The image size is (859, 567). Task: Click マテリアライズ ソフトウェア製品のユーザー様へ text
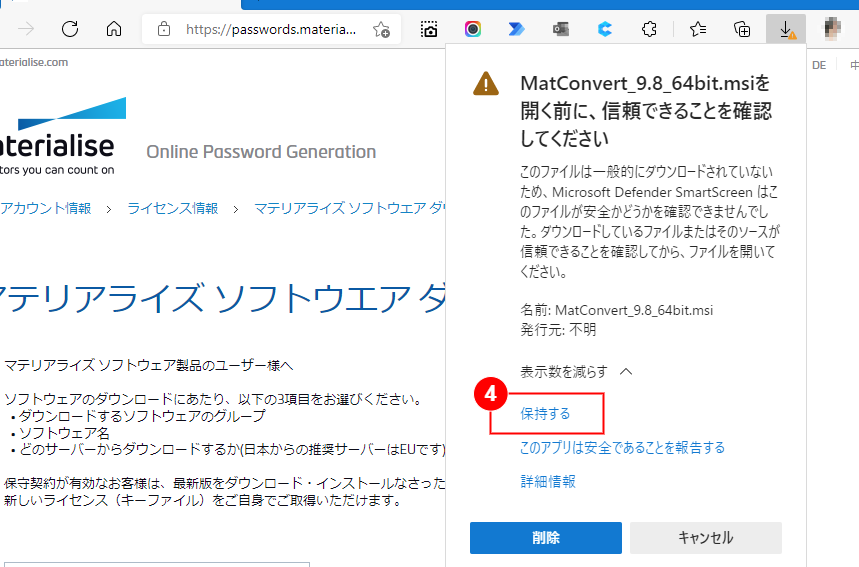pyautogui.click(x=148, y=365)
